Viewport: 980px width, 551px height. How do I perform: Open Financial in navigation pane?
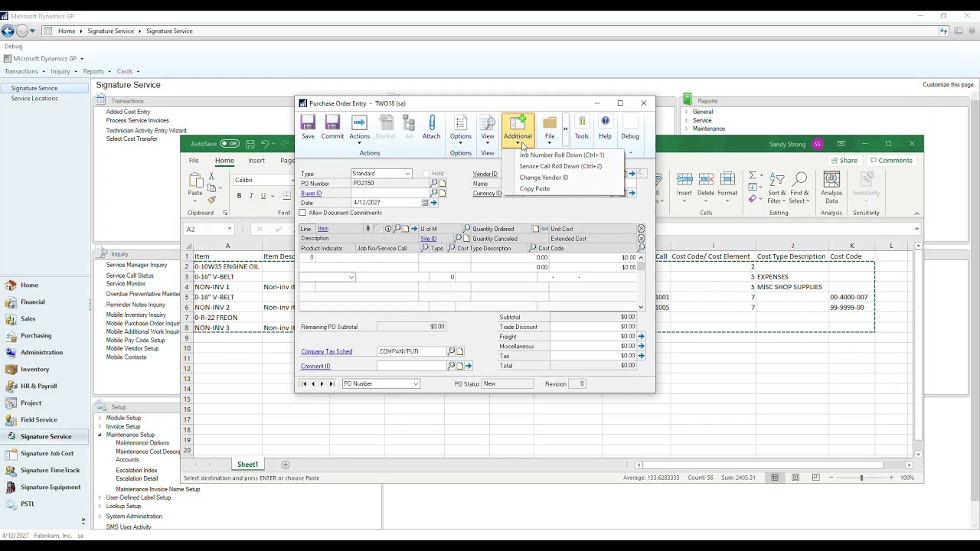pyautogui.click(x=33, y=302)
